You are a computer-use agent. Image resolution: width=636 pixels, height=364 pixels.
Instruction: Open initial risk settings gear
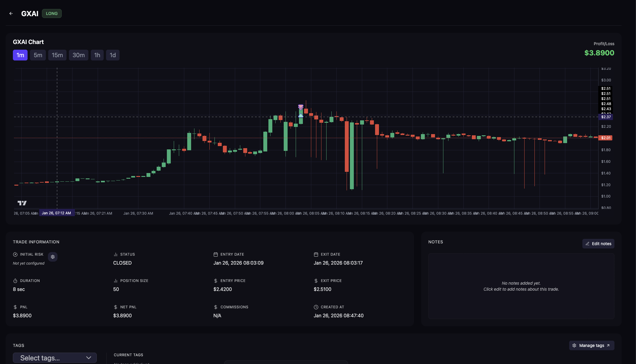[x=53, y=257]
